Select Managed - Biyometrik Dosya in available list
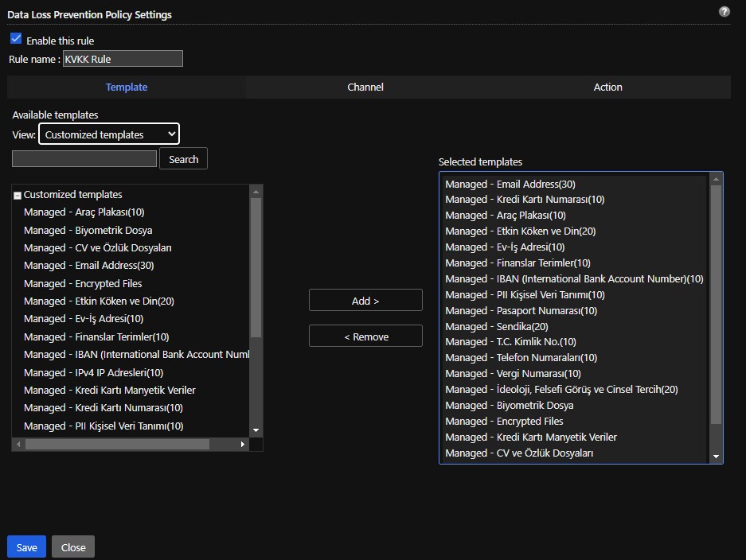This screenshot has height=560, width=746. point(88,230)
